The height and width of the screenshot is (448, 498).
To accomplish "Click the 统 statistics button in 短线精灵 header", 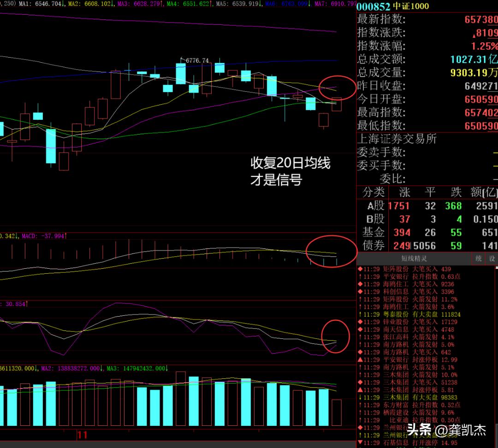I will coord(478,259).
